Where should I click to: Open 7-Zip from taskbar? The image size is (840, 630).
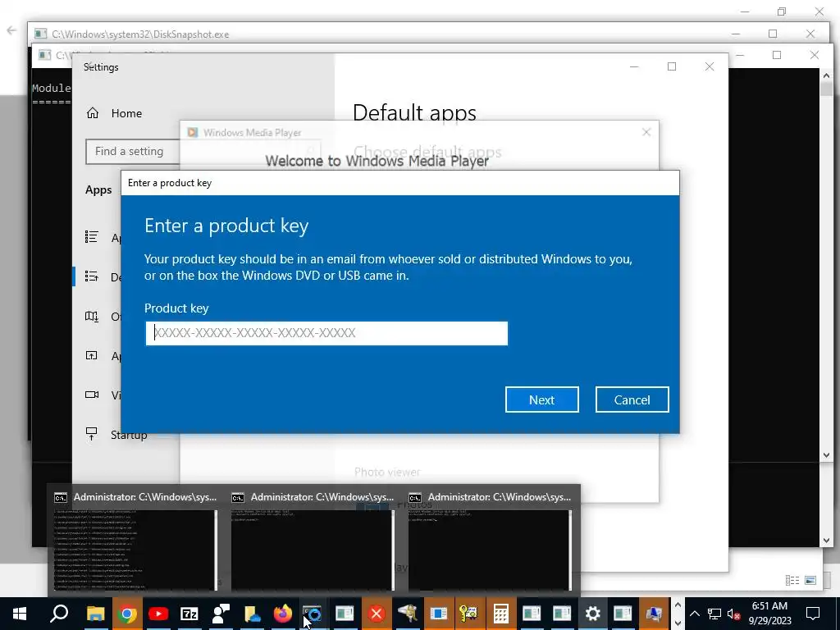189,614
